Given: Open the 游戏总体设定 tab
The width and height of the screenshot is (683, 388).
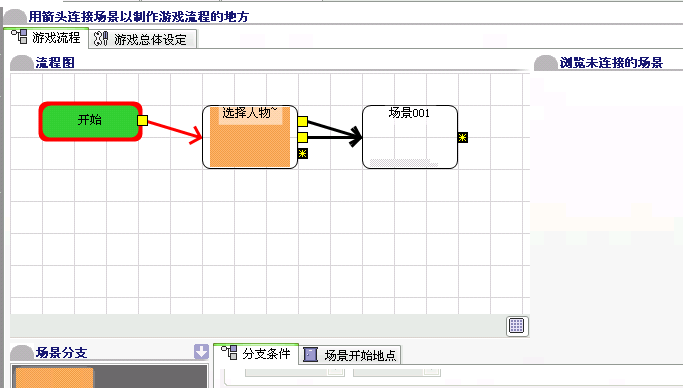Looking at the screenshot, I should 143,39.
